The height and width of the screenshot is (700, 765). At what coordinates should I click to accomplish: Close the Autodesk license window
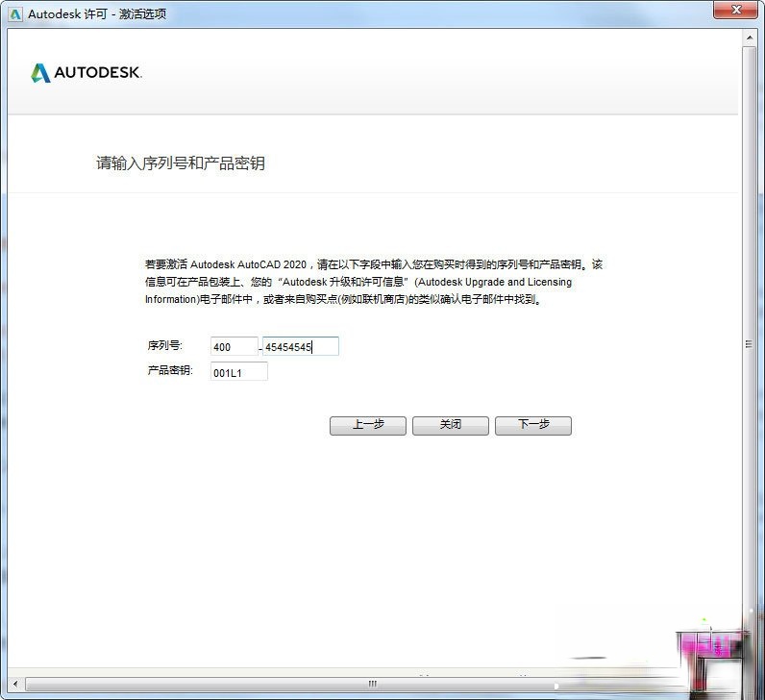point(736,10)
